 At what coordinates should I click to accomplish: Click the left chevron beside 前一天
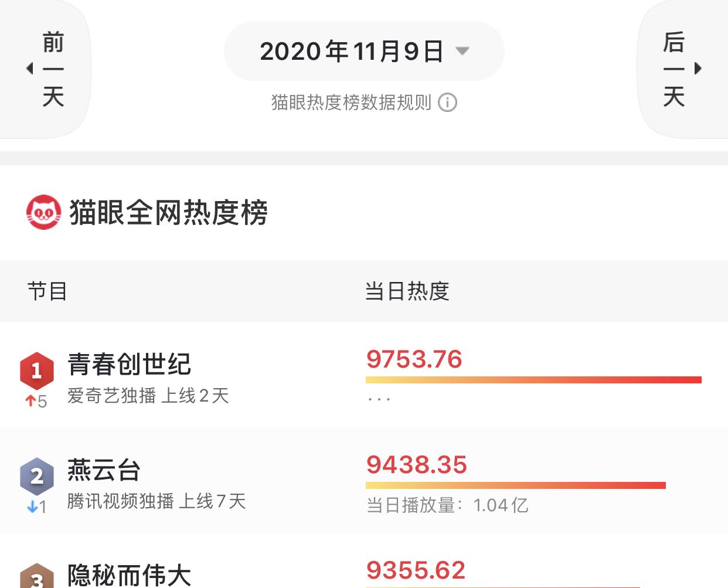30,68
